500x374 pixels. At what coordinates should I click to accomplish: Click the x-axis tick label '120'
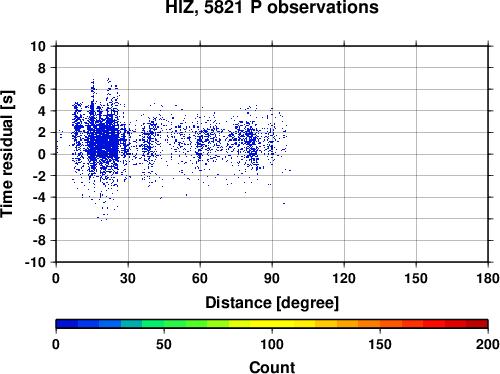(344, 278)
